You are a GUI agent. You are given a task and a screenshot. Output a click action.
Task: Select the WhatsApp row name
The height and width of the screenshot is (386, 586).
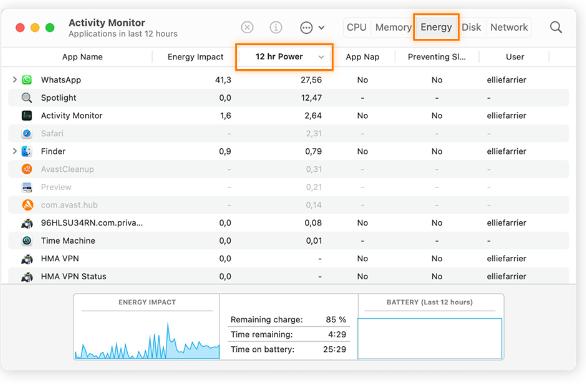(x=61, y=80)
